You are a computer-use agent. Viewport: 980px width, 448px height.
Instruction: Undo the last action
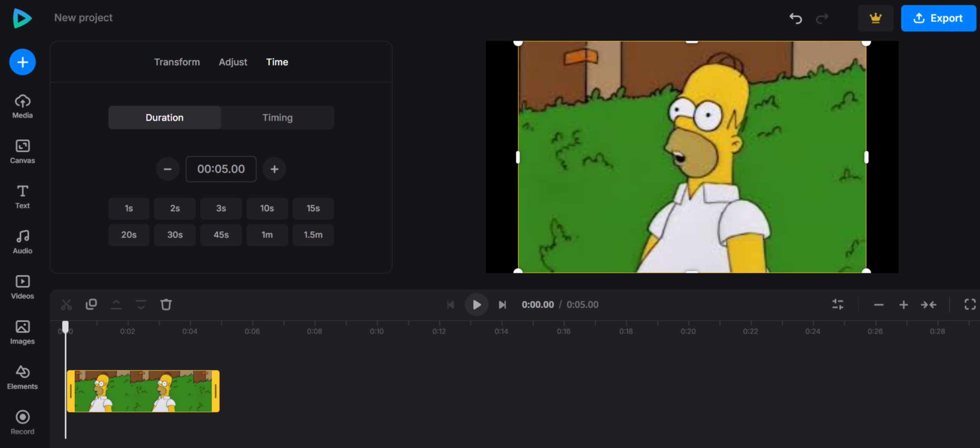click(795, 18)
